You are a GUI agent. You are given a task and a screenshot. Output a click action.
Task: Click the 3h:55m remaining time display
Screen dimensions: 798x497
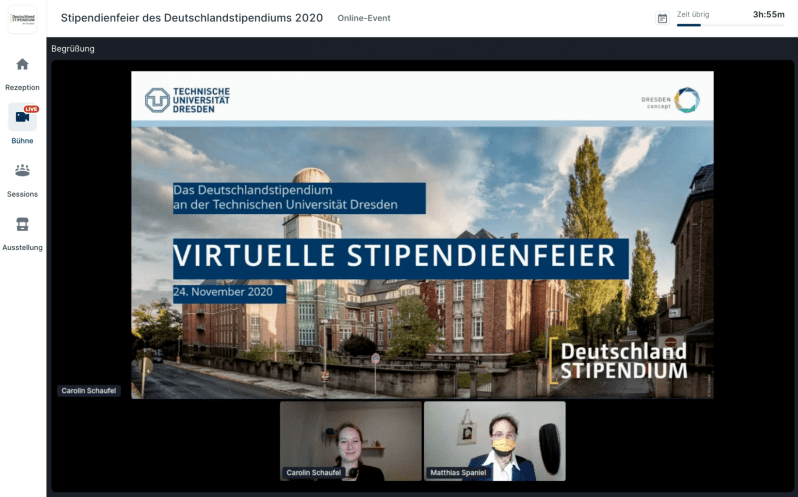coord(768,15)
